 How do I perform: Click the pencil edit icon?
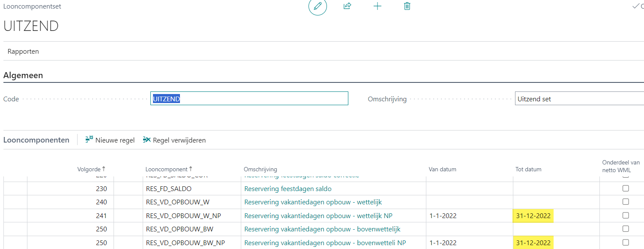coord(318,6)
